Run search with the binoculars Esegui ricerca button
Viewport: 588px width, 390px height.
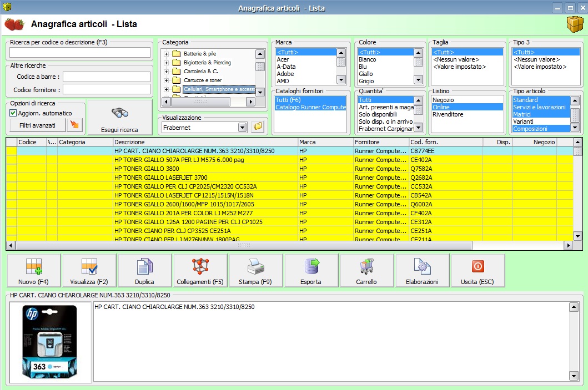tap(120, 117)
